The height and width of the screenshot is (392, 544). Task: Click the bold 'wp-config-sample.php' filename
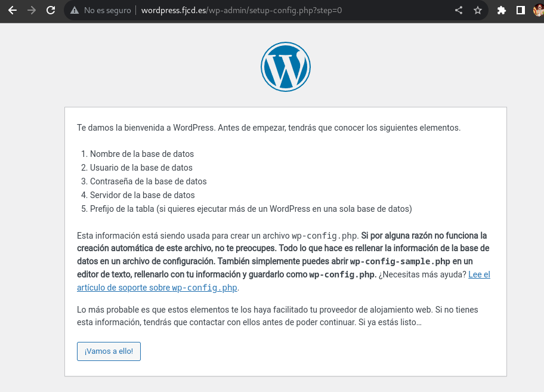click(x=400, y=261)
